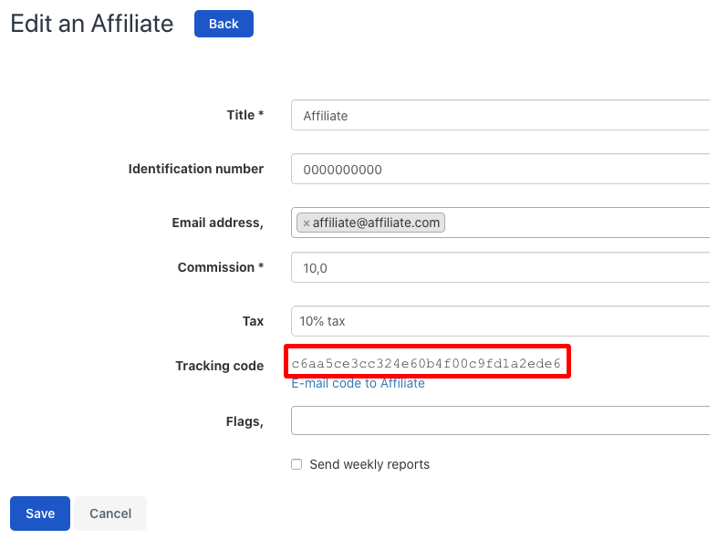This screenshot has height=560, width=728.
Task: Go back using the Back button
Action: 224,24
